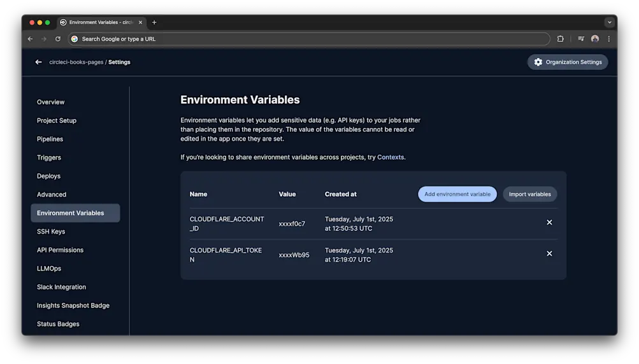Click Add environment variable button

(457, 194)
